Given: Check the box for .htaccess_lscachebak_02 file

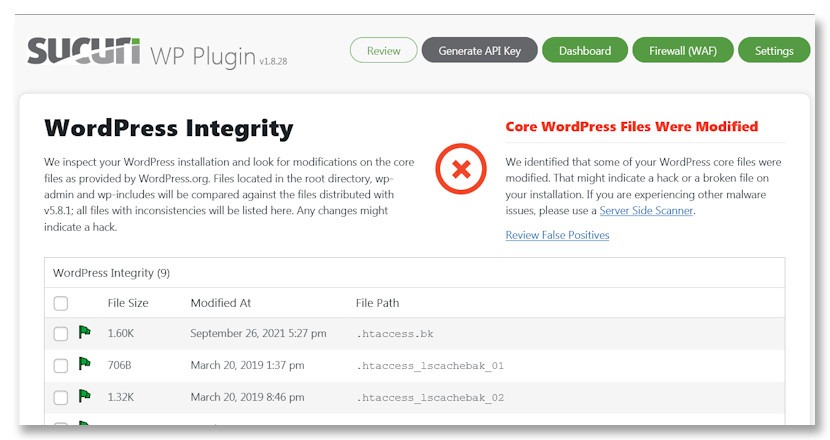Looking at the screenshot, I should [61, 397].
